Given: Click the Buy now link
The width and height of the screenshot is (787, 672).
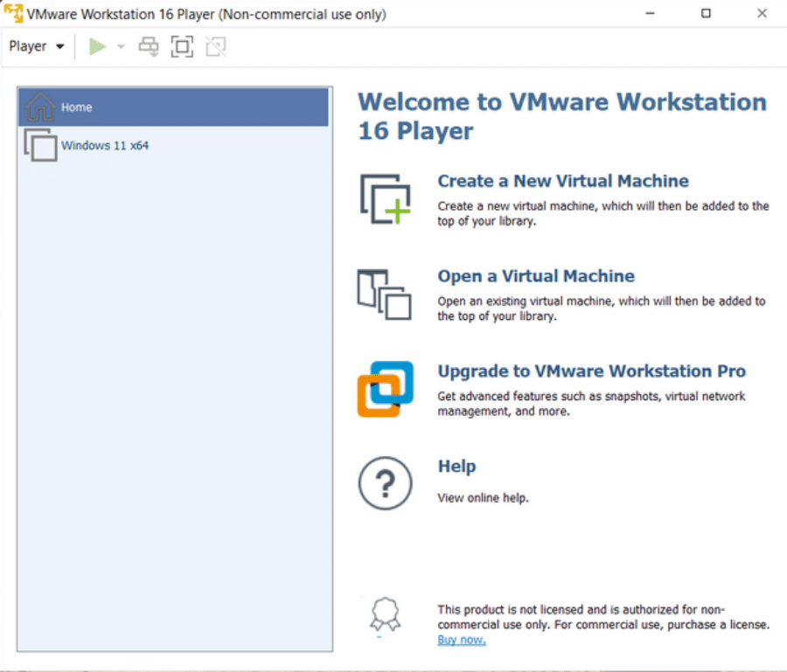Looking at the screenshot, I should [462, 640].
